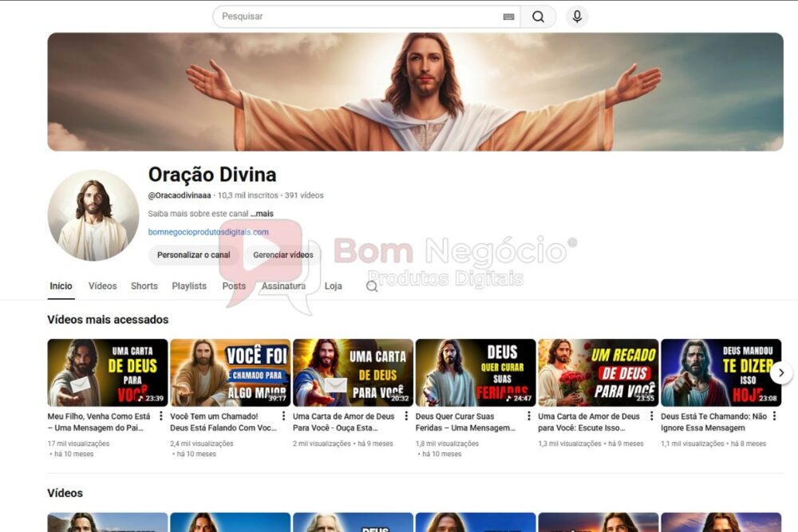Switch to the Playlists tab
798x532 pixels.
click(190, 286)
